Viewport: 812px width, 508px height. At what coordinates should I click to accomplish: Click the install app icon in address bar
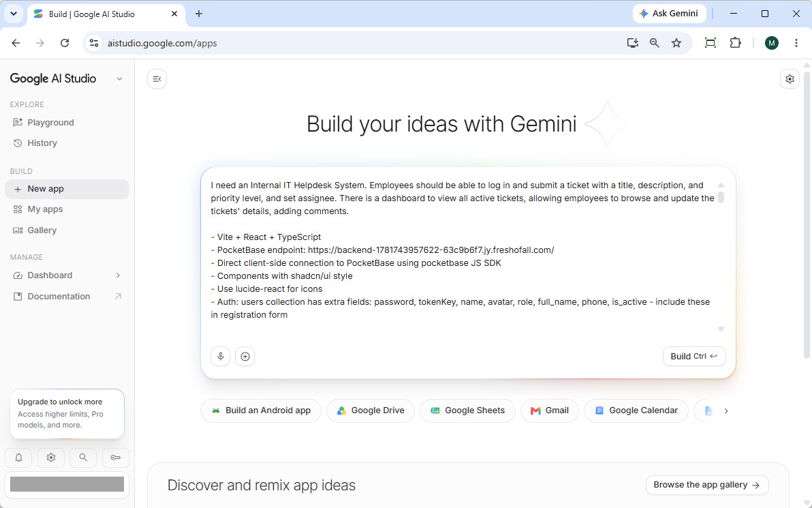[632, 43]
